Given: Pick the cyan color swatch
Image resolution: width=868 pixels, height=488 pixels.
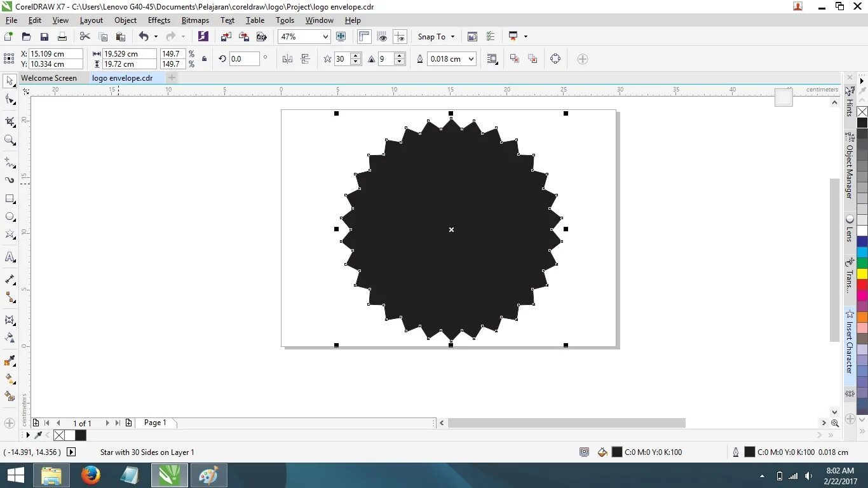Looking at the screenshot, I should (862, 252).
